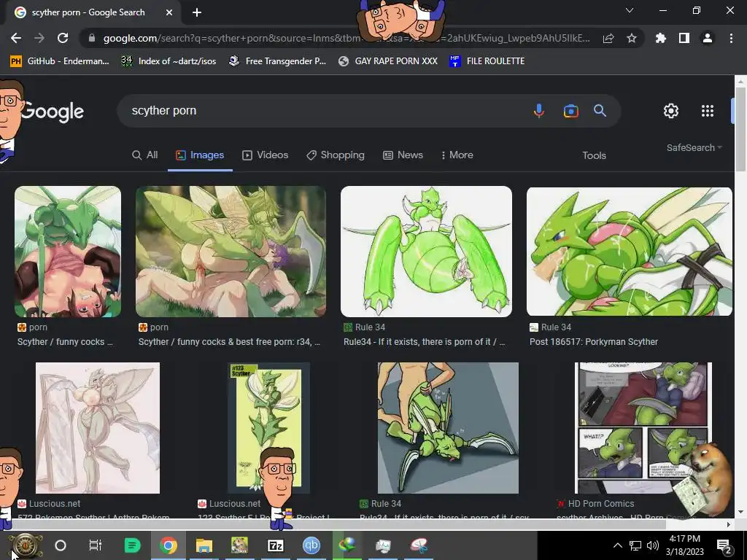Open the Chrome three-dot menu
The height and width of the screenshot is (560, 747).
731,38
